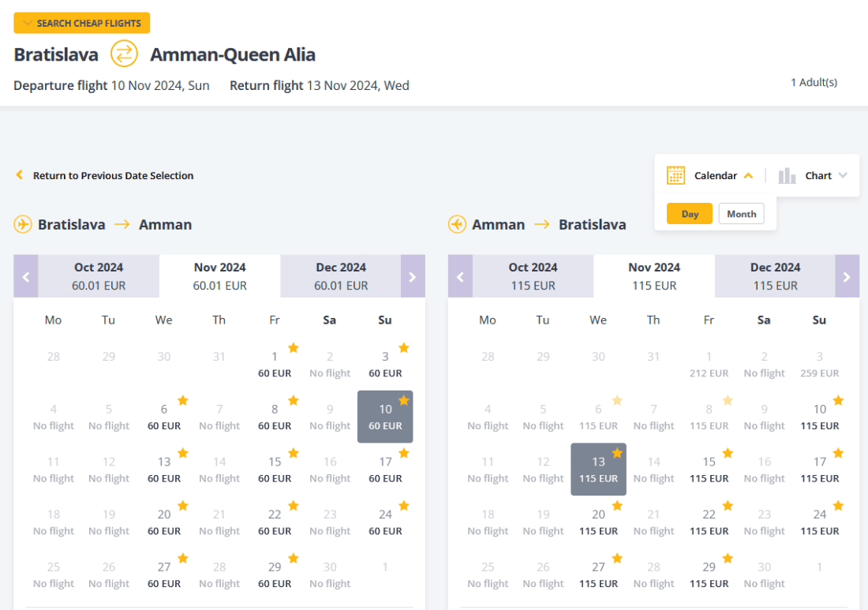Expand the Search Cheap Flights panel

[82, 23]
